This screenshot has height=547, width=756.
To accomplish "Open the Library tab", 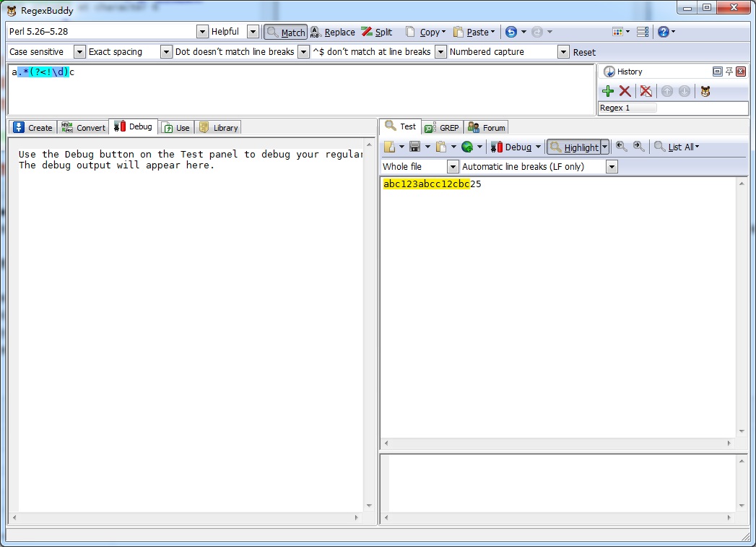I will 218,127.
